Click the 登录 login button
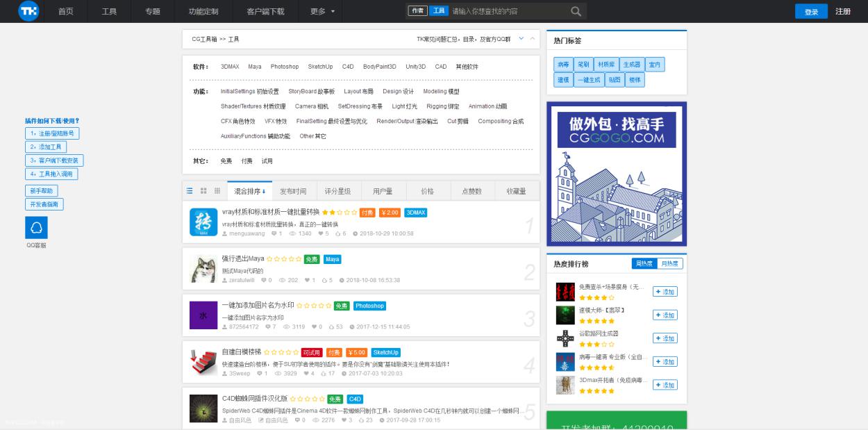 tap(810, 11)
